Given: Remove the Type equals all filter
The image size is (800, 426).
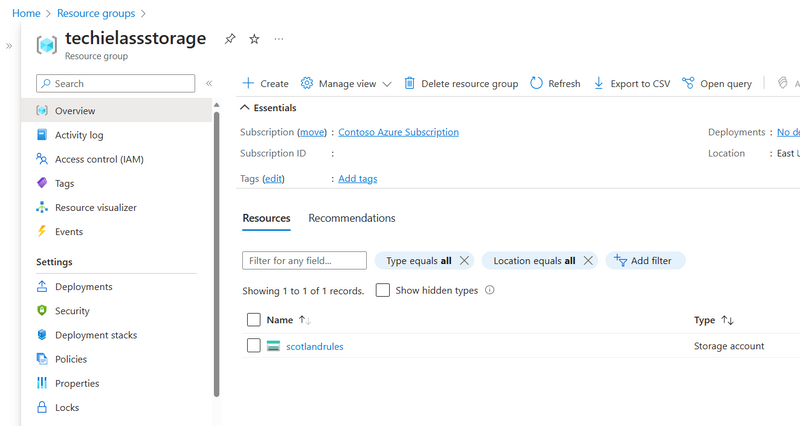Looking at the screenshot, I should 464,261.
